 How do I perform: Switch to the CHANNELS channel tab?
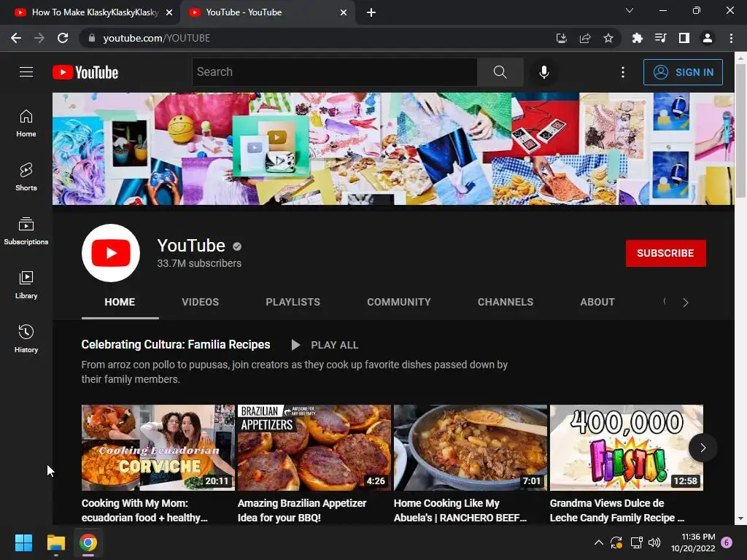pos(506,302)
